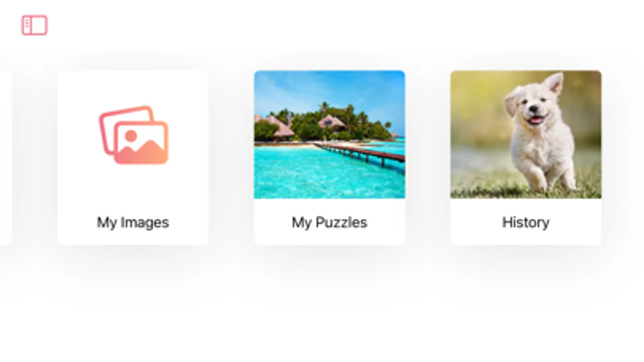Toggle the sidebar panel icon
This screenshot has height=362, width=644.
coord(34,25)
